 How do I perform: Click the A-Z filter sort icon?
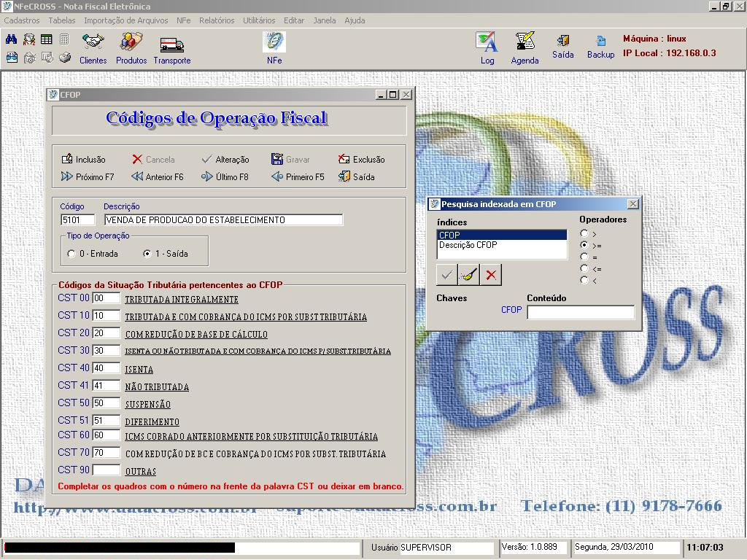29,39
